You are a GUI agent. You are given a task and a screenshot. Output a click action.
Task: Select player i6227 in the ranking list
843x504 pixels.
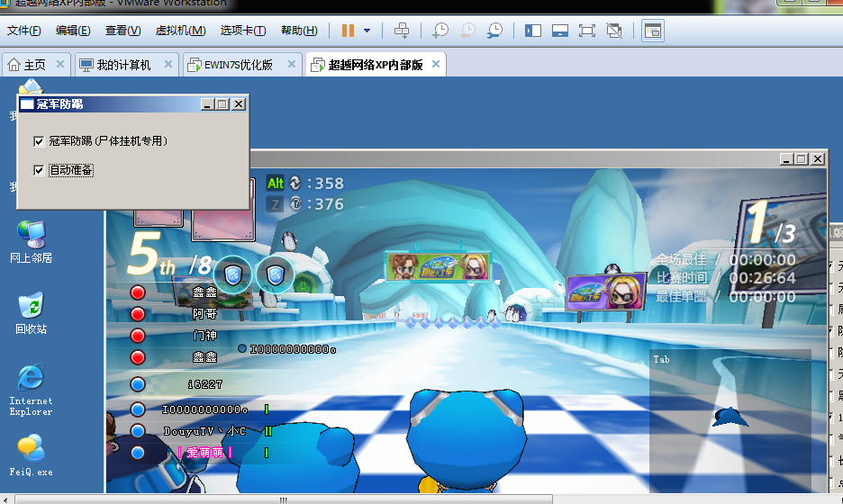click(204, 384)
